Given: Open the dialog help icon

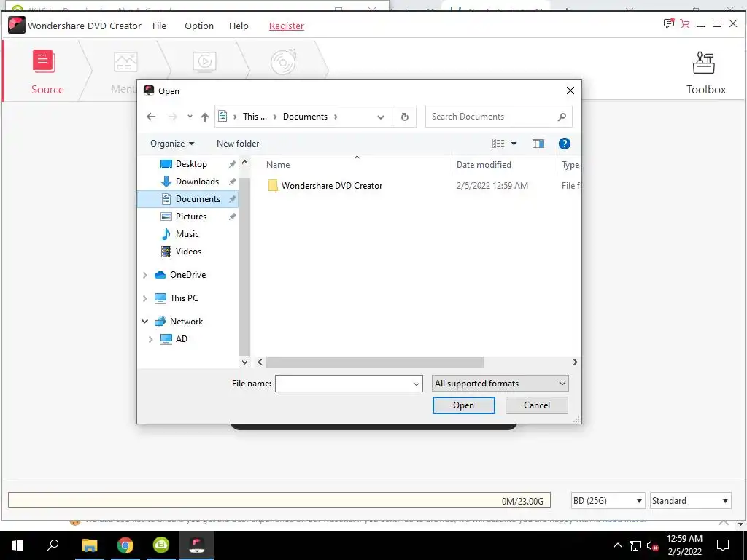Looking at the screenshot, I should [x=564, y=144].
